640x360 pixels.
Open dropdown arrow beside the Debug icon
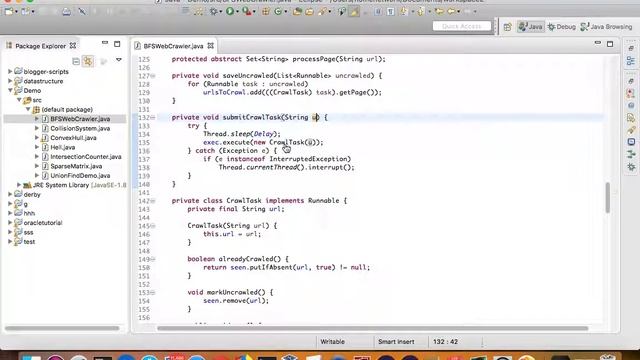[221, 12]
